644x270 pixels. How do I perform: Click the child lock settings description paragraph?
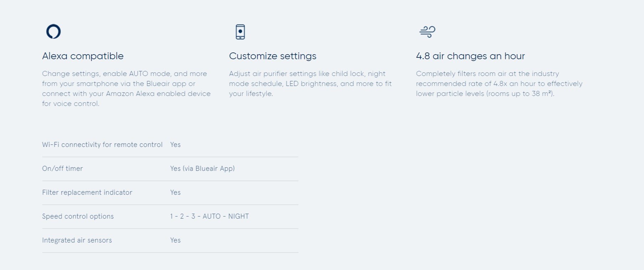click(x=310, y=83)
